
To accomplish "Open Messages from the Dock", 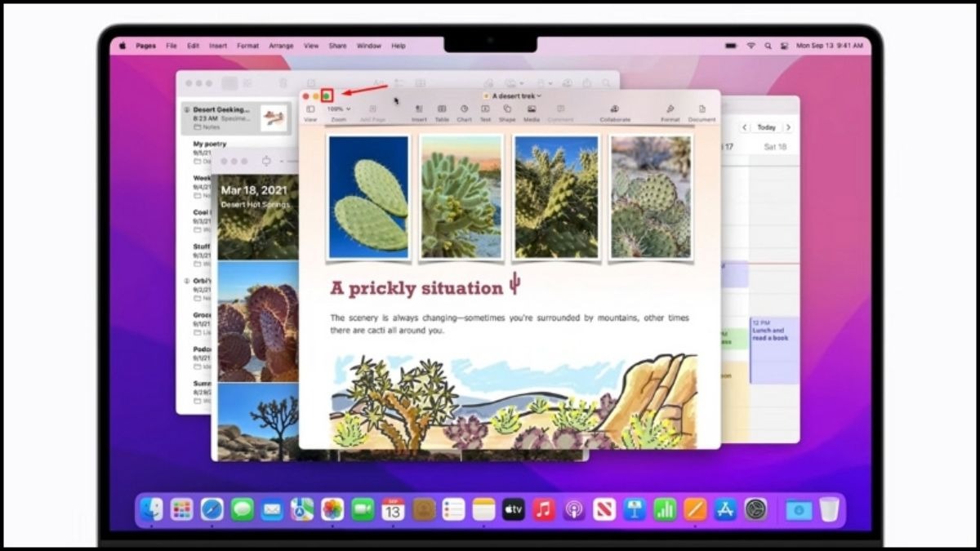I will pos(242,509).
